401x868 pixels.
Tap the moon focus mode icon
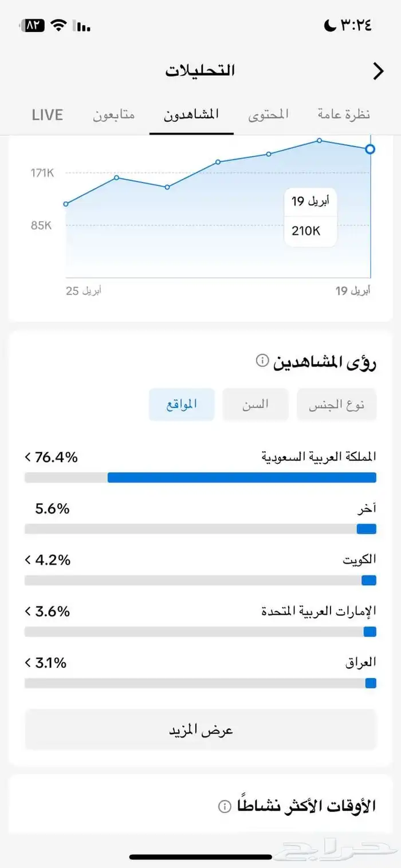331,26
